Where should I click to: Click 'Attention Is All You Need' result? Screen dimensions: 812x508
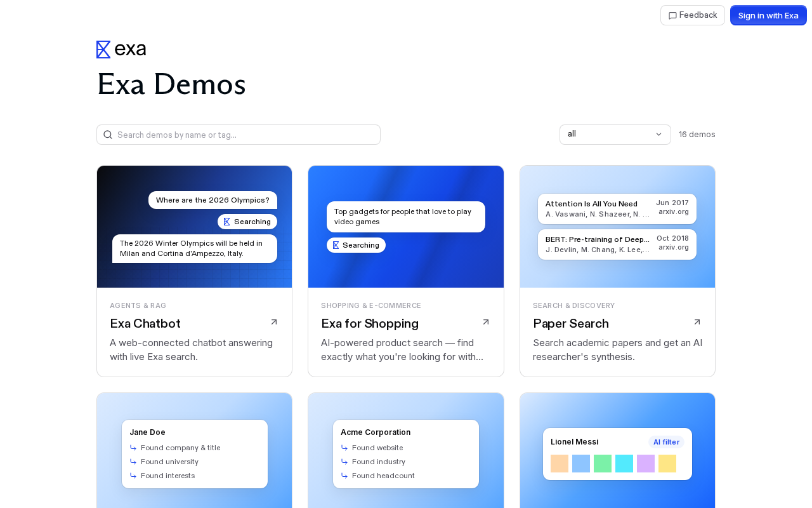(x=617, y=209)
